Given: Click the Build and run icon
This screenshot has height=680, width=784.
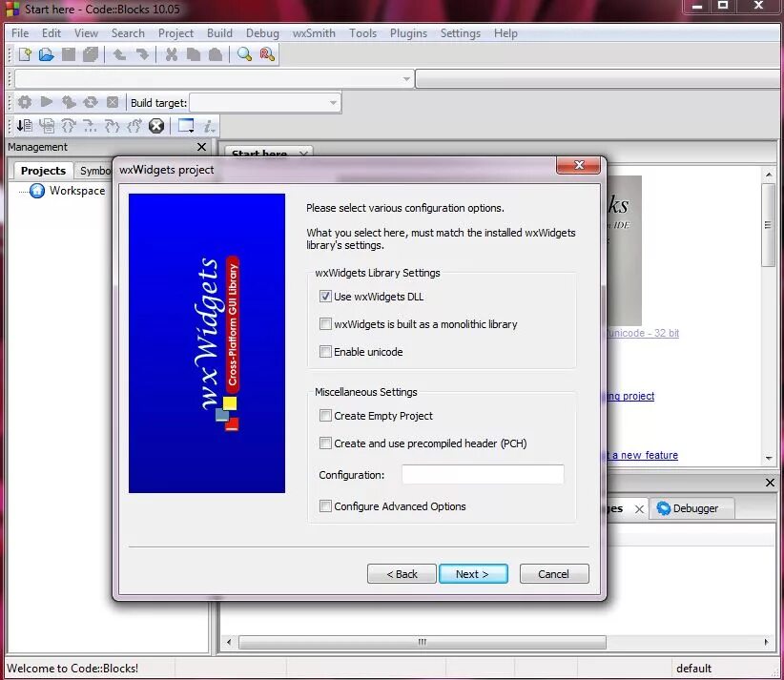Looking at the screenshot, I should click(69, 102).
